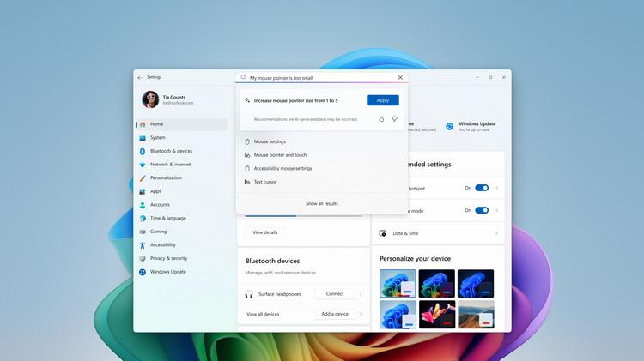Select the mountain landscape theme thumbnail
This screenshot has height=361, width=644.
[x=476, y=315]
